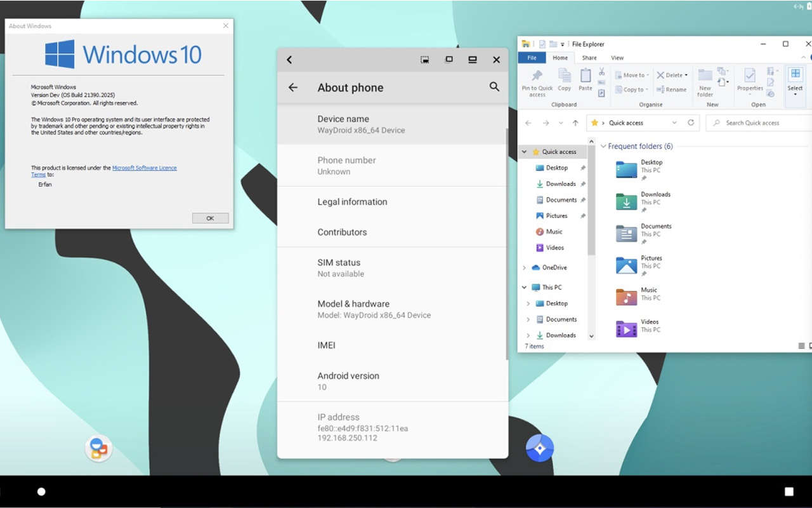
Task: Open the Move to dropdown
Action: pos(632,75)
